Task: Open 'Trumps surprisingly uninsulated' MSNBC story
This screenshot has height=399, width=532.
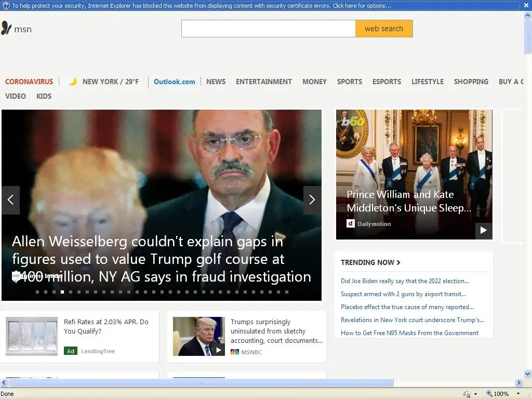Action: click(276, 331)
